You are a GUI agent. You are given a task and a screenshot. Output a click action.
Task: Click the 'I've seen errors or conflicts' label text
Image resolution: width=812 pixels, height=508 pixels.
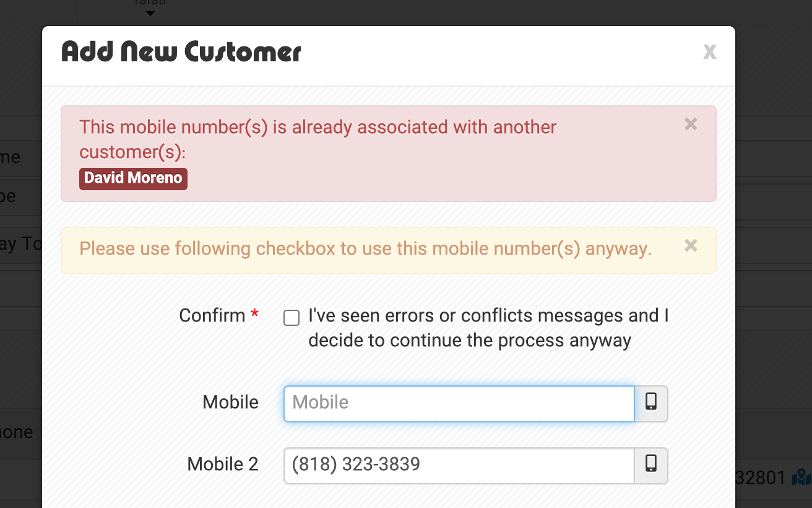[488, 328]
